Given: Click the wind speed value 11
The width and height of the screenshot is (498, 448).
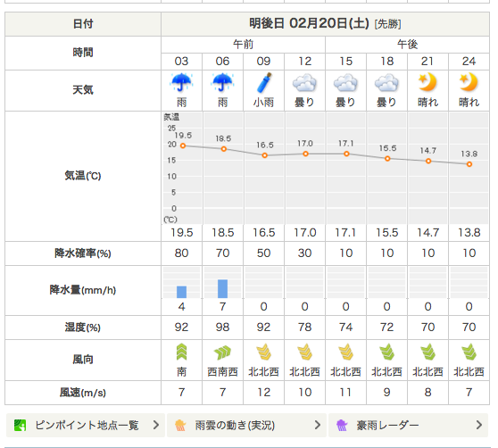Looking at the screenshot, I should tap(345, 393).
